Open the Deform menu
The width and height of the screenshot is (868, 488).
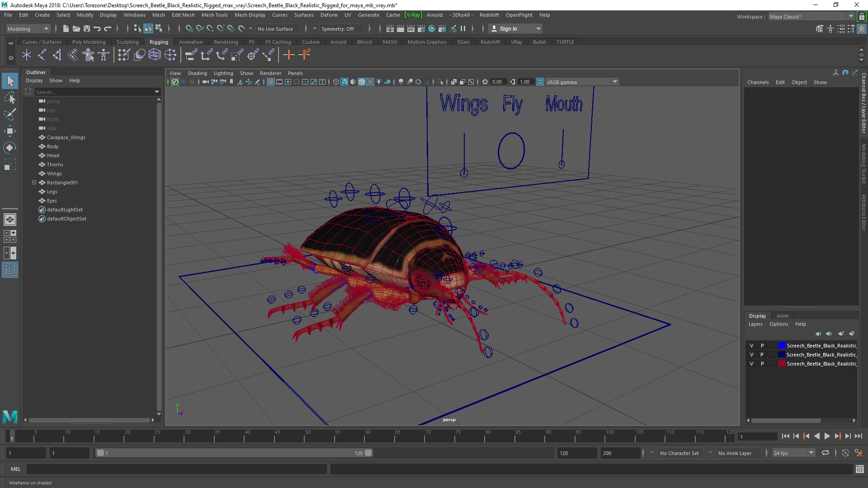tap(329, 15)
